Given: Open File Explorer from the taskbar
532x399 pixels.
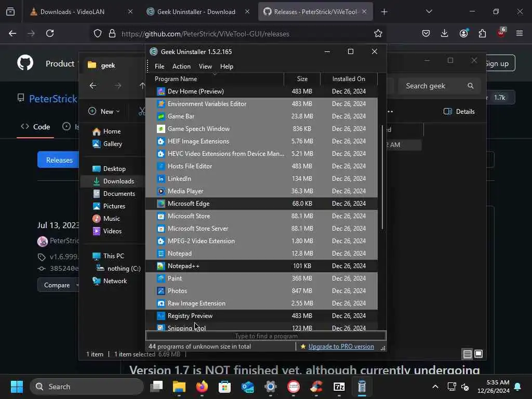Looking at the screenshot, I should (x=179, y=387).
